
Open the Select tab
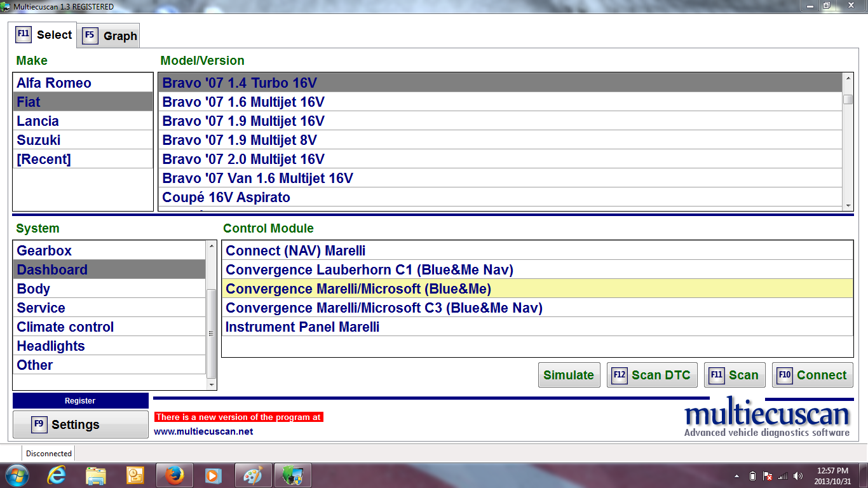coord(43,34)
